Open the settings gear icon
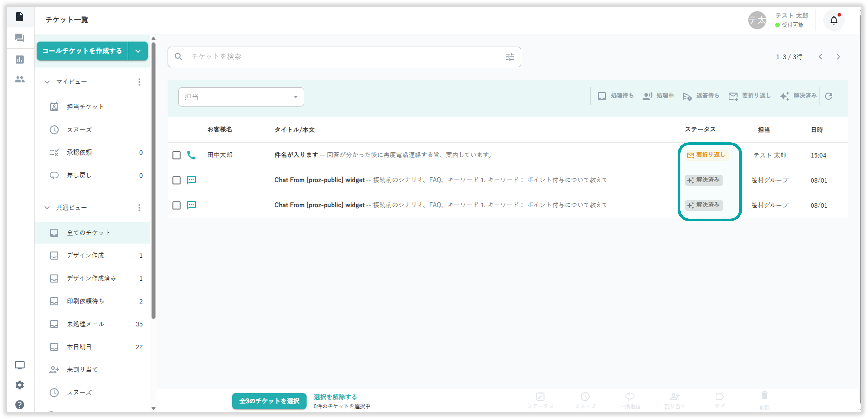The width and height of the screenshot is (868, 419). 20,385
